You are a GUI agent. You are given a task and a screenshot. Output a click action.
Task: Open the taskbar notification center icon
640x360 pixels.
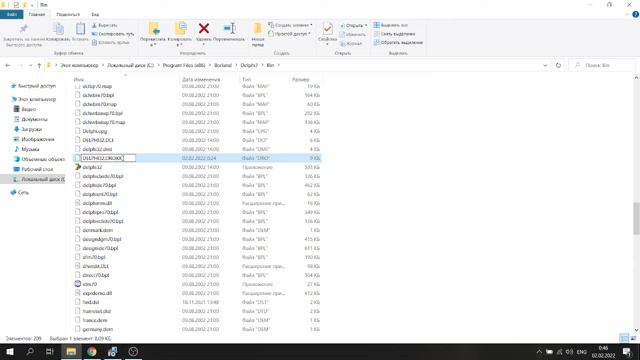[627, 351]
